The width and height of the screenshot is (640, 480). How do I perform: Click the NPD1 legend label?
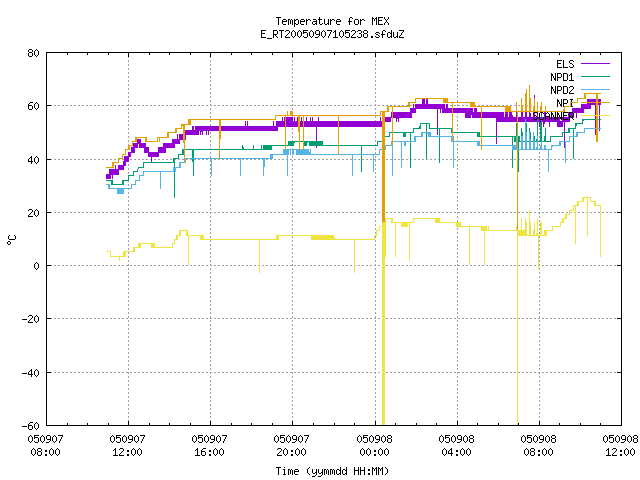pyautogui.click(x=562, y=77)
